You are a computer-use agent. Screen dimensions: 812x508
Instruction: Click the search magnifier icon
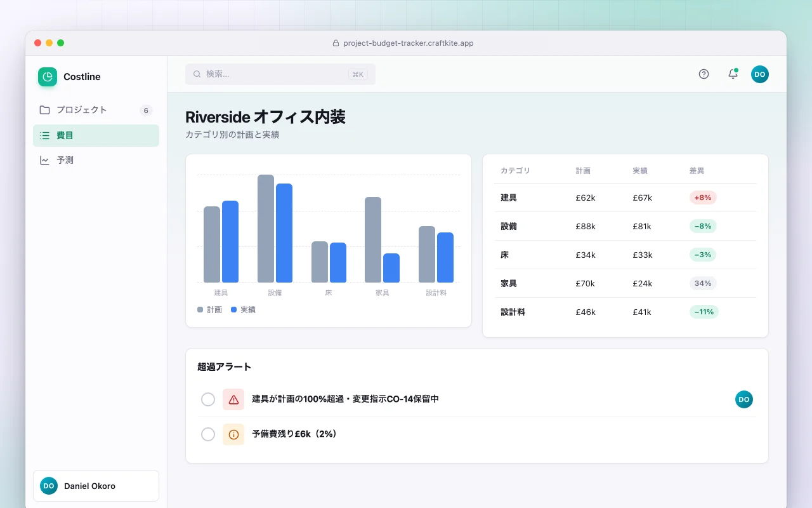pos(197,74)
